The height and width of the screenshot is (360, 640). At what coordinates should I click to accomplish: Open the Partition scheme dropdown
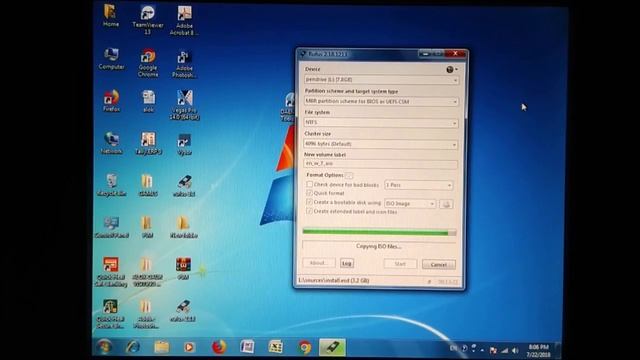click(x=381, y=101)
